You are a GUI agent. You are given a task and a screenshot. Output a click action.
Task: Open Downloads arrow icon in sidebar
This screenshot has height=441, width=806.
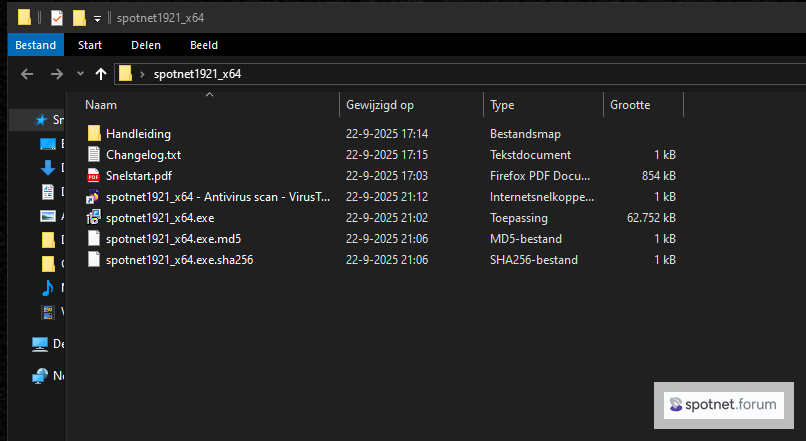(x=48, y=168)
